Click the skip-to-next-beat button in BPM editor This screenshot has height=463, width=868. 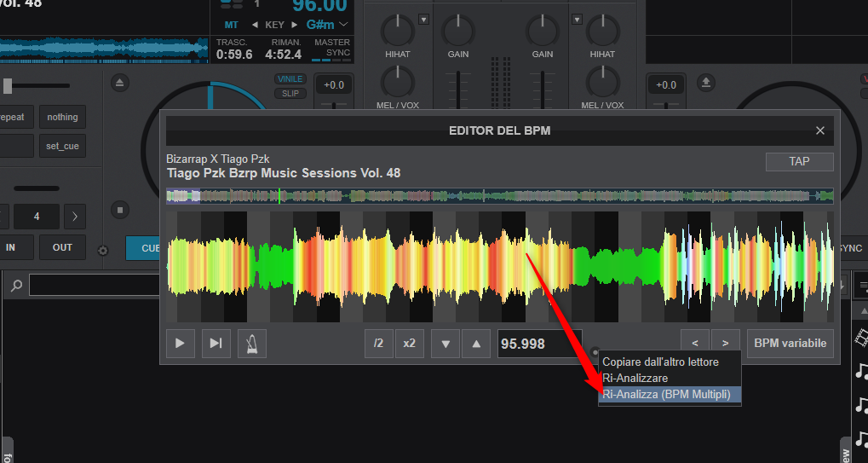[216, 344]
